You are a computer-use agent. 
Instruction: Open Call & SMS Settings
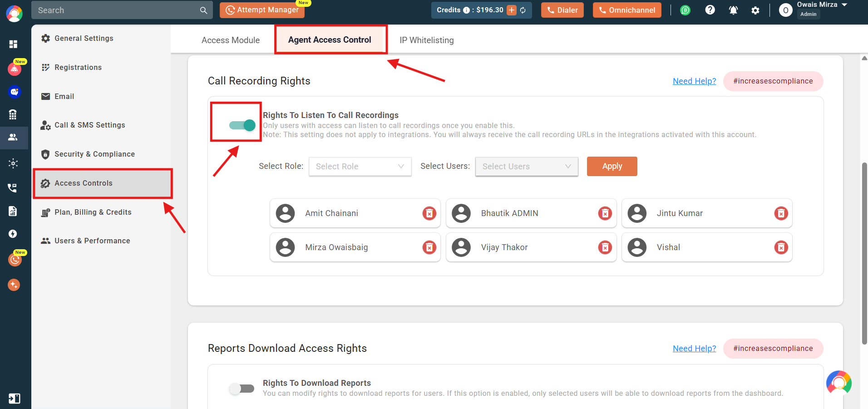(101, 125)
